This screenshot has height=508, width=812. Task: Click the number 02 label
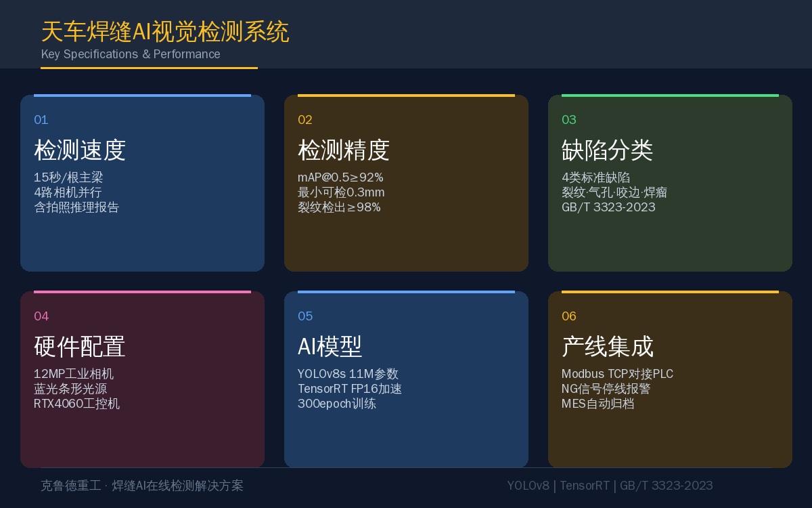[x=305, y=120]
